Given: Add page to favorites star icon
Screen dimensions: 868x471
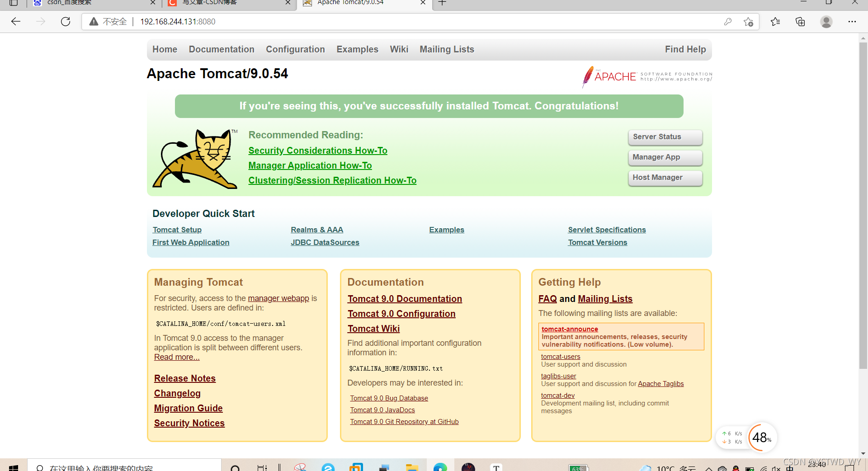Looking at the screenshot, I should click(748, 22).
